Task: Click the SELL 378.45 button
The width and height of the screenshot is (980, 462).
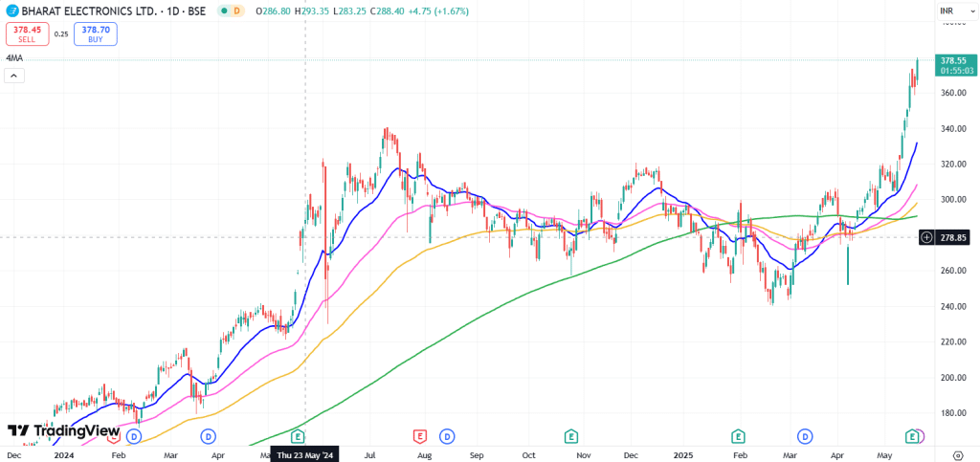Action: pyautogui.click(x=28, y=33)
